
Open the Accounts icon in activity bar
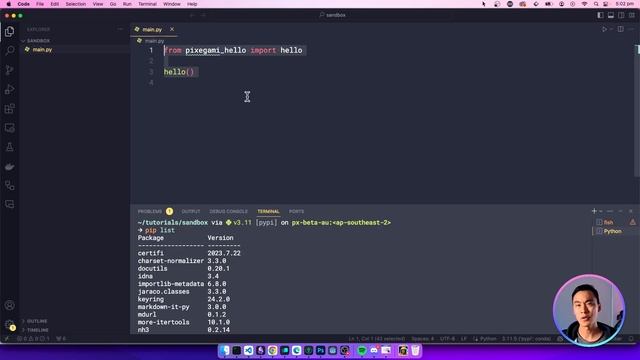point(10,305)
